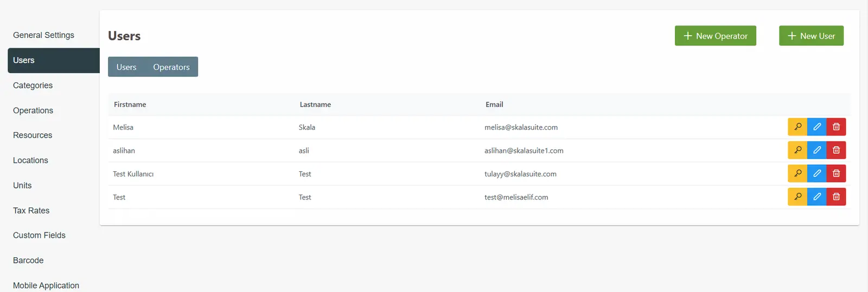View details of Melisa Skala user

(797, 127)
